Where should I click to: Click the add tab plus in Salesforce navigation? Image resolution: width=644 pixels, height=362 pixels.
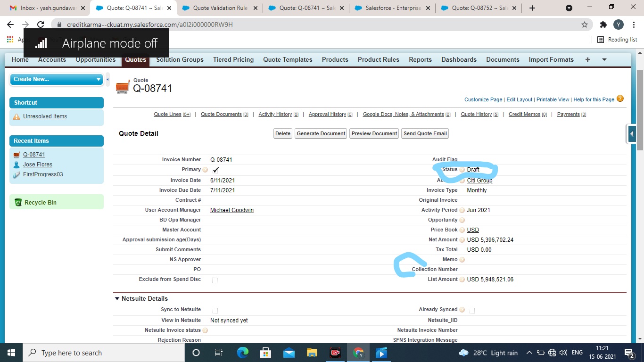coord(587,60)
